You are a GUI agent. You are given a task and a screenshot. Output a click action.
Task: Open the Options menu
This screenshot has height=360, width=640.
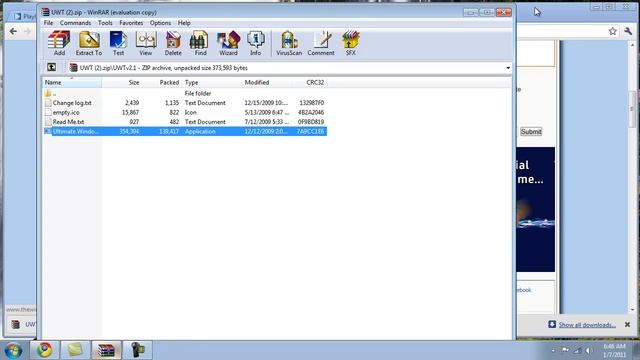[x=160, y=23]
